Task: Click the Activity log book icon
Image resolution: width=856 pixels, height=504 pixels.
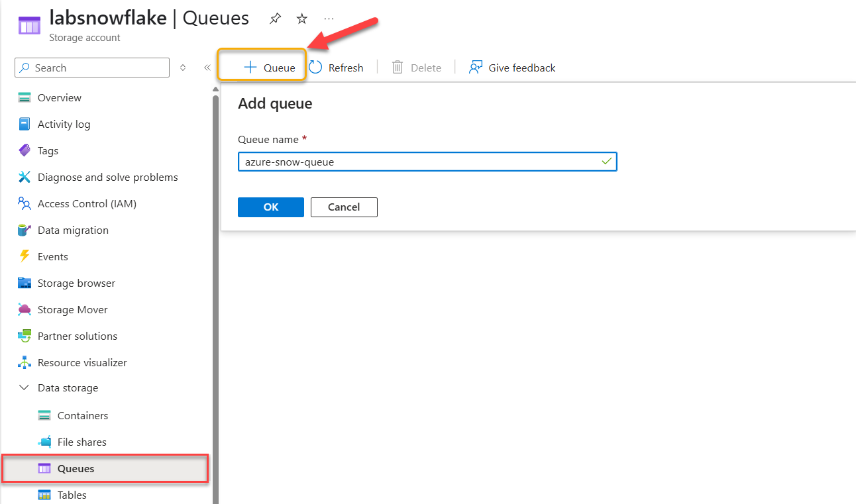Action: pos(25,125)
